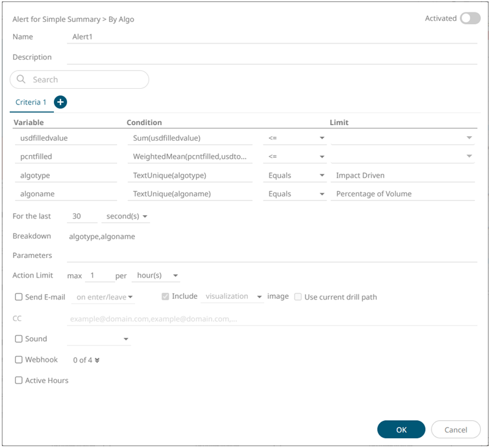Enable the Webhook checkbox
The height and width of the screenshot is (448, 490).
pyautogui.click(x=19, y=360)
